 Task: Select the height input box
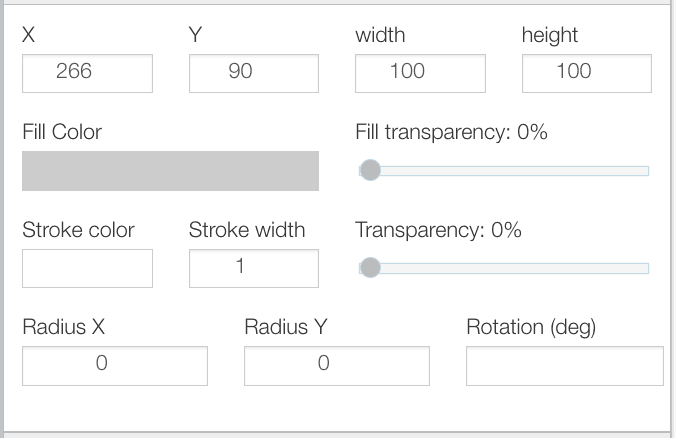click(x=586, y=73)
